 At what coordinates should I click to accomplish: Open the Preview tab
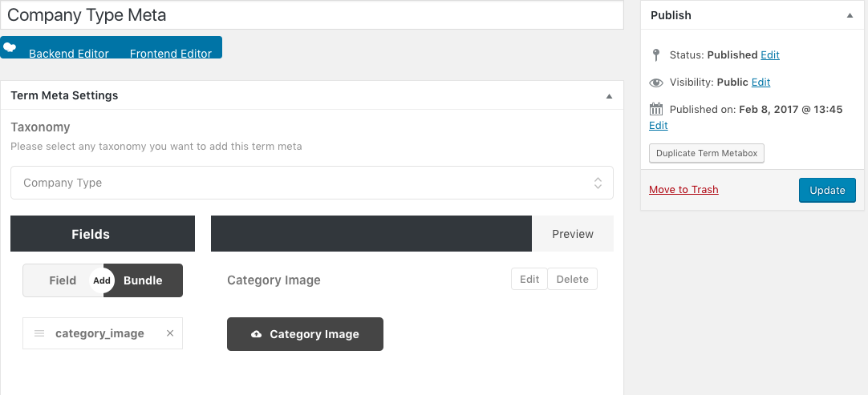pyautogui.click(x=573, y=234)
